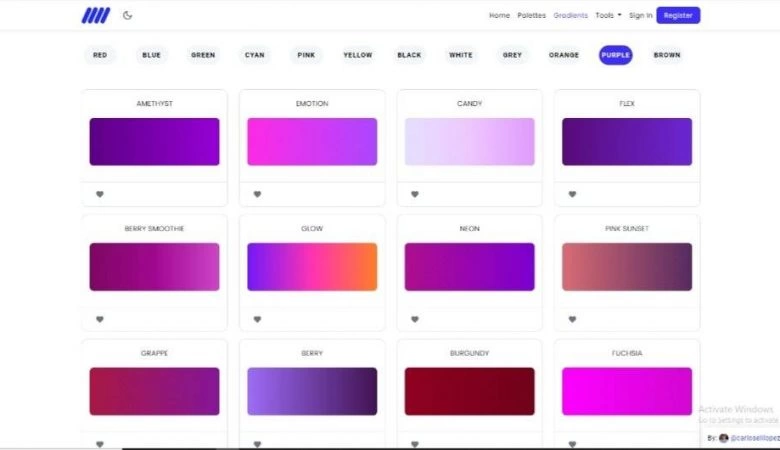
Task: Open the Palettes page
Action: [531, 15]
